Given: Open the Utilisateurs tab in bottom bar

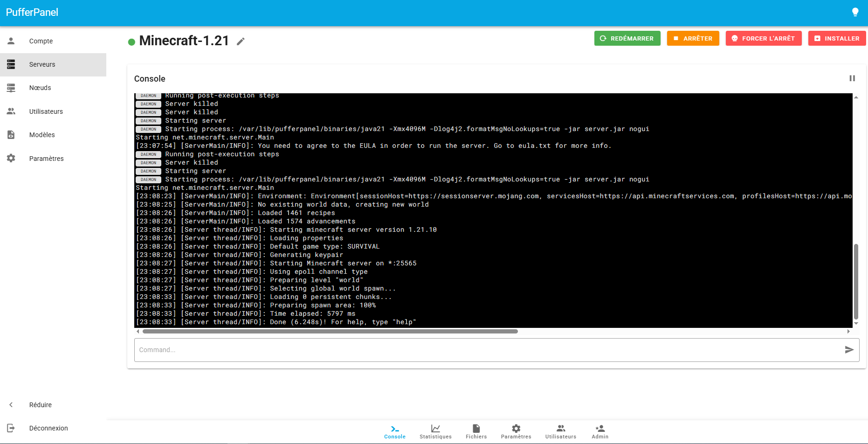Looking at the screenshot, I should click(560, 431).
